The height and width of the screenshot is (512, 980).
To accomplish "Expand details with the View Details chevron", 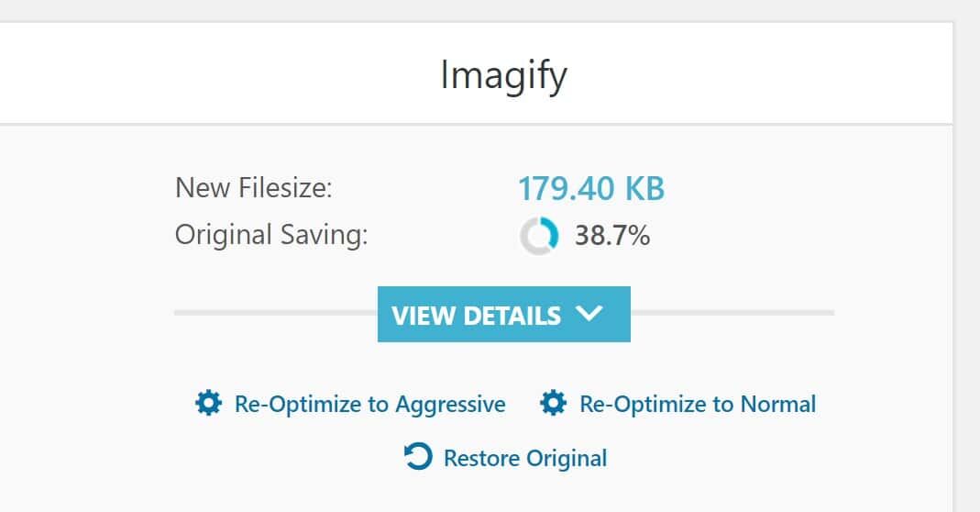I will click(x=589, y=314).
